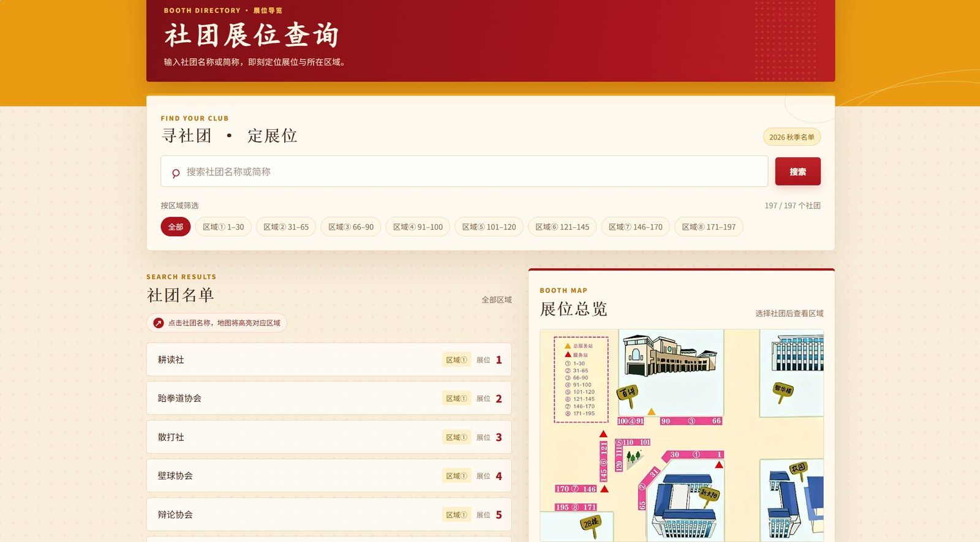Filter by 区域⑦ 146–170
This screenshot has width=980, height=542.
(636, 227)
